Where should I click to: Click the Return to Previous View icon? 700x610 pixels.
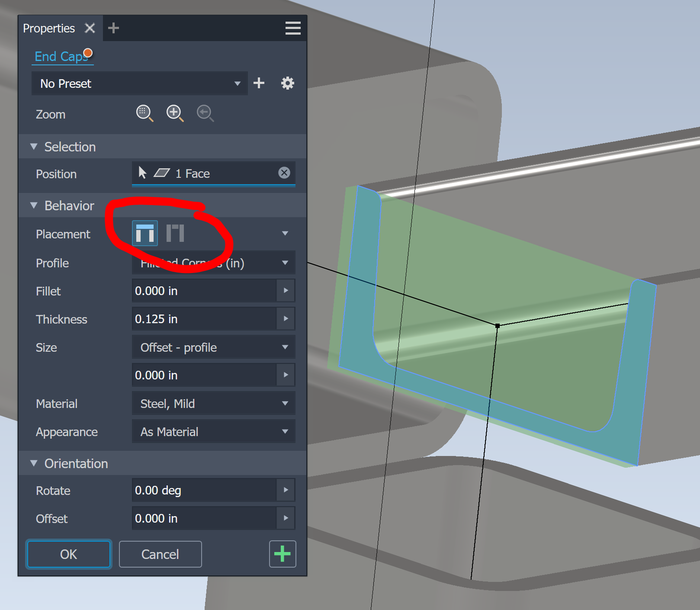pos(205,113)
